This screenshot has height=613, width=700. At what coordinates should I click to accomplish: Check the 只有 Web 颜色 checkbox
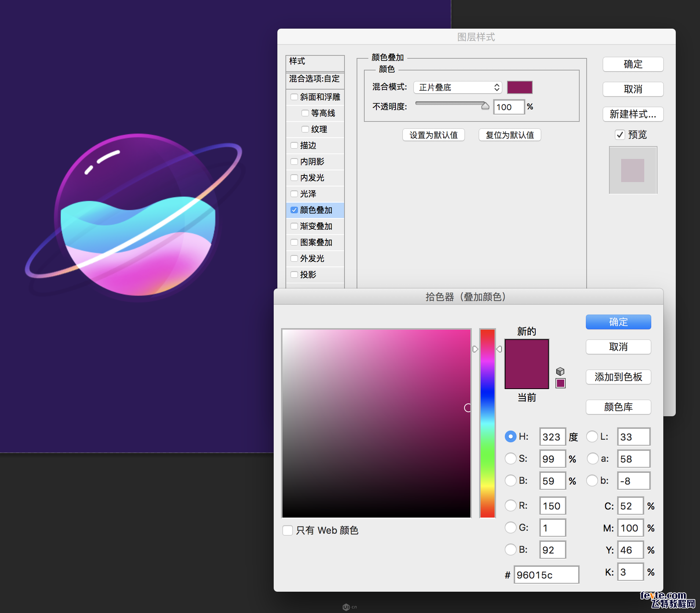pyautogui.click(x=288, y=530)
